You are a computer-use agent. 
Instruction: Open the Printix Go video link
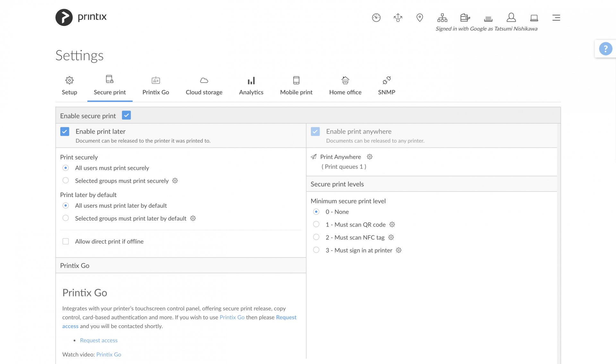108,354
